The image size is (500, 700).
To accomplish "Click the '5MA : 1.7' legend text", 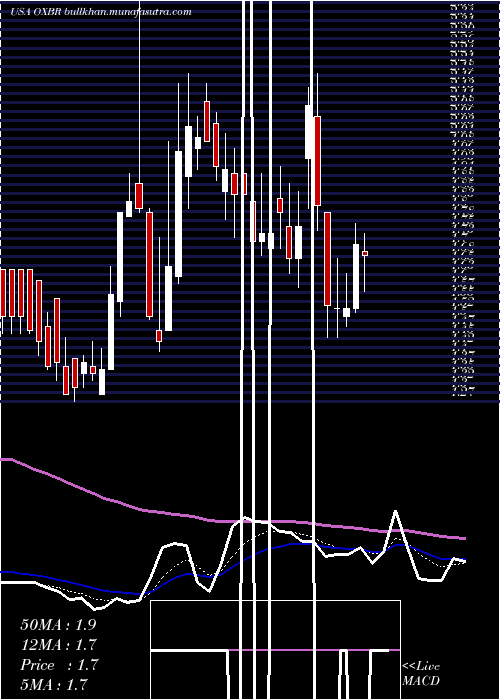I will tap(54, 684).
